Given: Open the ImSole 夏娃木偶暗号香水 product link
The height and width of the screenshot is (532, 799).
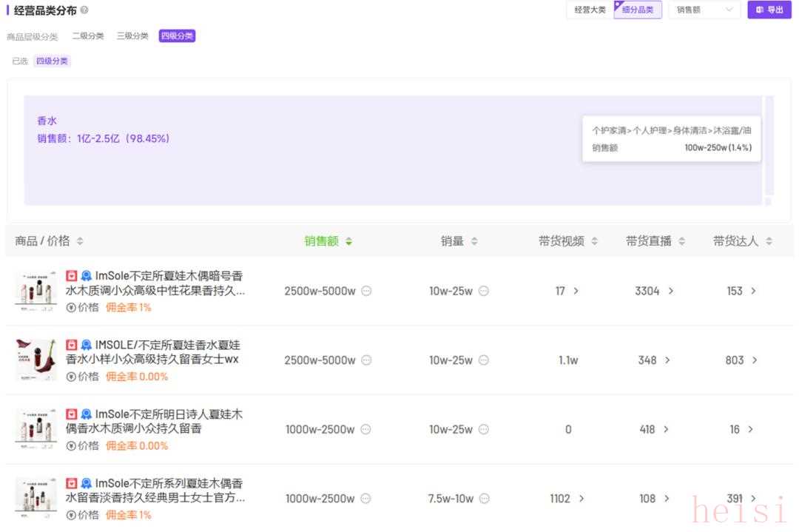Looking at the screenshot, I should (x=169, y=283).
